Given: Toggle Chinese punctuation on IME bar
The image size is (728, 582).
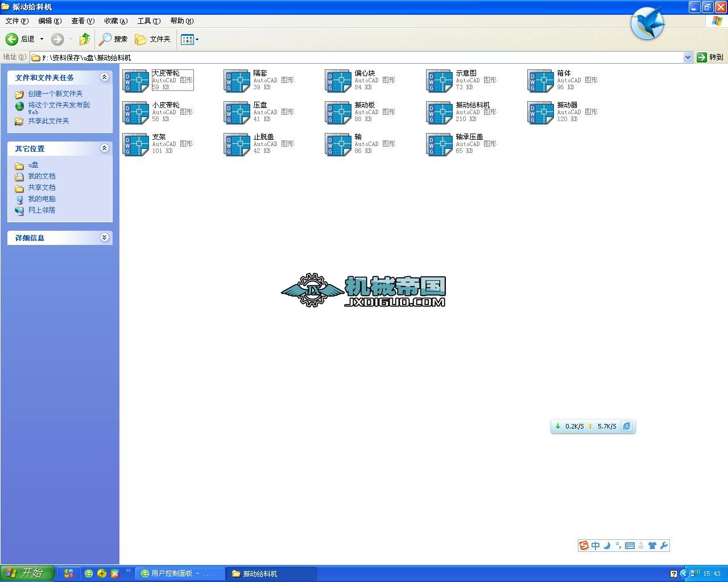Looking at the screenshot, I should pyautogui.click(x=618, y=546).
